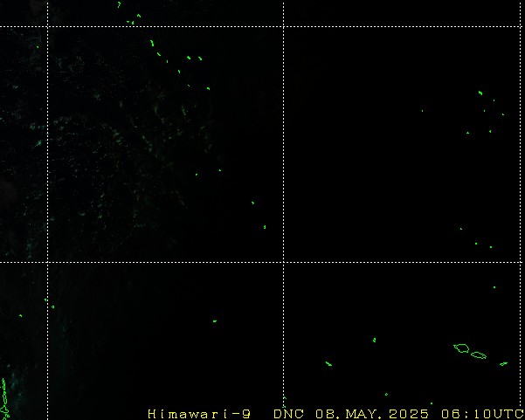Click the largest green island outline
525x420 pixels.
coord(461,348)
